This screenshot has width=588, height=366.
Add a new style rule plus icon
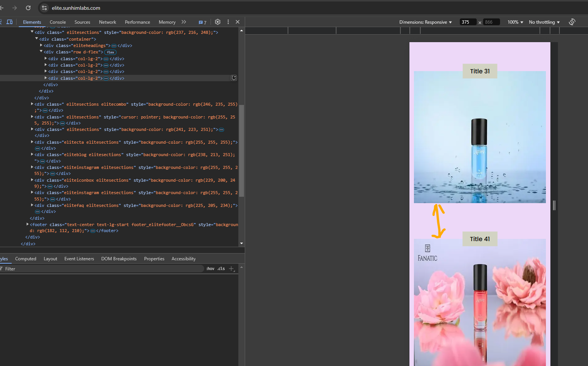tap(232, 269)
